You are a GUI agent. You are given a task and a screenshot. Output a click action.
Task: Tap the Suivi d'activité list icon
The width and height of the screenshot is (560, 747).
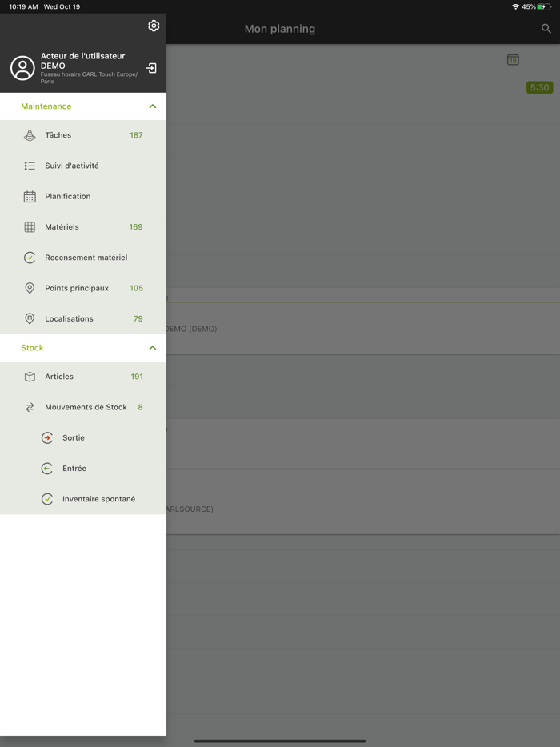[x=30, y=166]
